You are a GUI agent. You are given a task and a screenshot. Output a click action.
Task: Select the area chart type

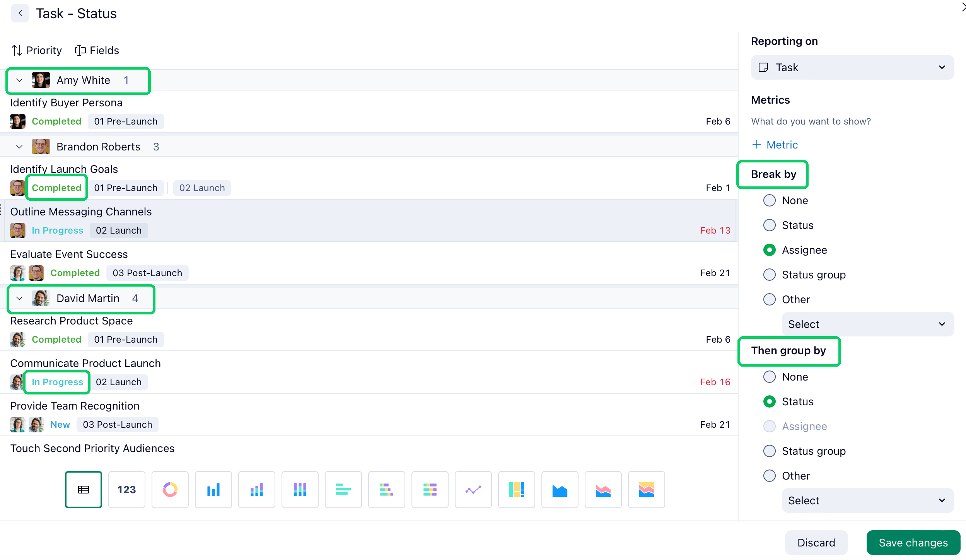tap(560, 489)
